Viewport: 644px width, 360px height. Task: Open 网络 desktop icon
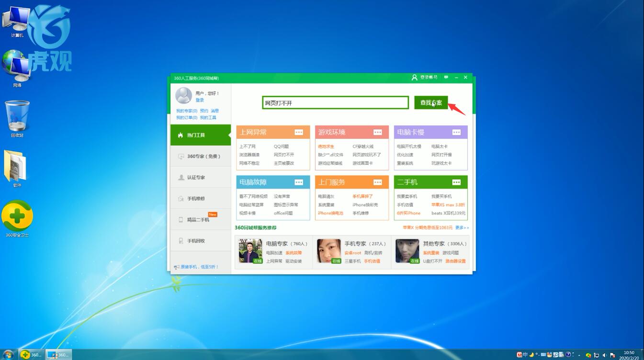17,69
